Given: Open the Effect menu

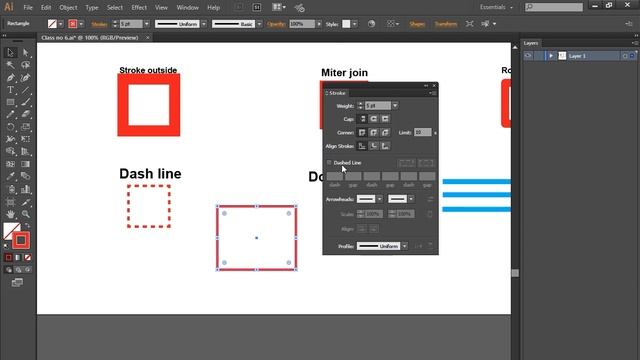Looking at the screenshot, I should tap(139, 7).
